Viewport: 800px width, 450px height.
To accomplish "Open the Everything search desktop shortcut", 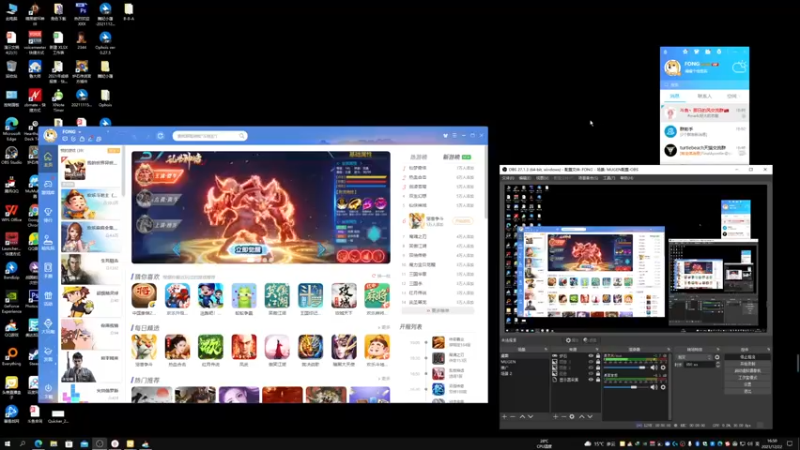I will [x=11, y=356].
